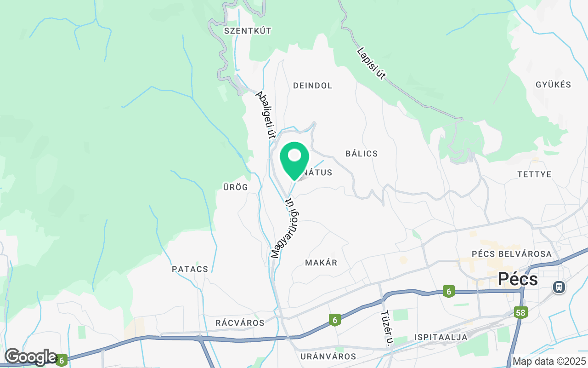588x368 pixels.
Task: Open the Google logo link
Action: tap(30, 357)
